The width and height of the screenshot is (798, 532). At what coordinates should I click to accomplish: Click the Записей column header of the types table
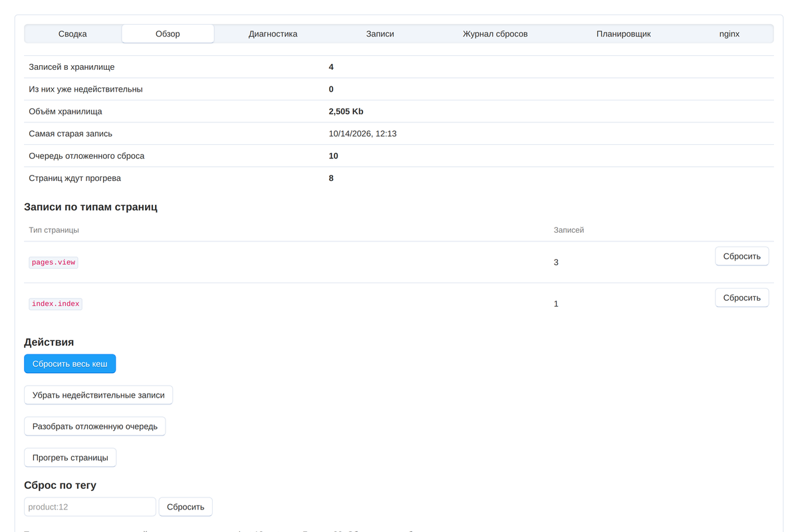pos(569,230)
